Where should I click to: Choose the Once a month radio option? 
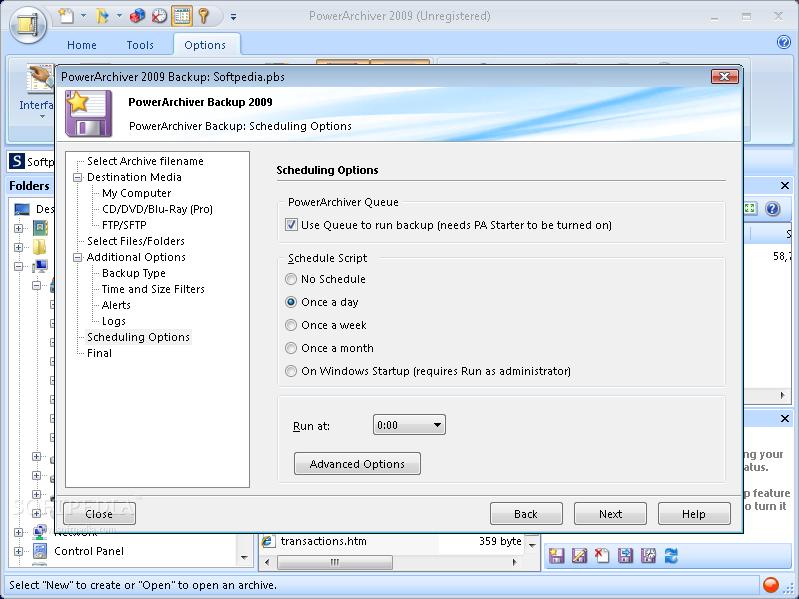point(290,348)
